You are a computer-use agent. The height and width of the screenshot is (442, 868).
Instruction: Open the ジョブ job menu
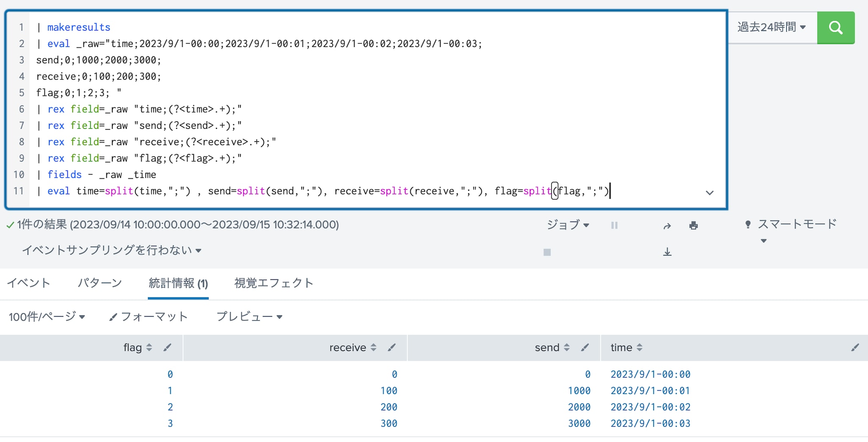[x=568, y=225]
